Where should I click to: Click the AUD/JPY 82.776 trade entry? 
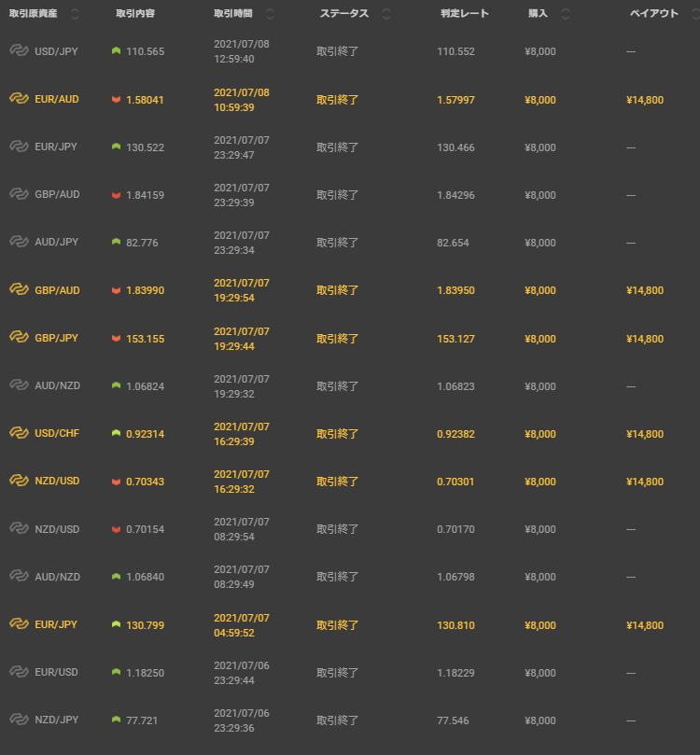tap(142, 243)
